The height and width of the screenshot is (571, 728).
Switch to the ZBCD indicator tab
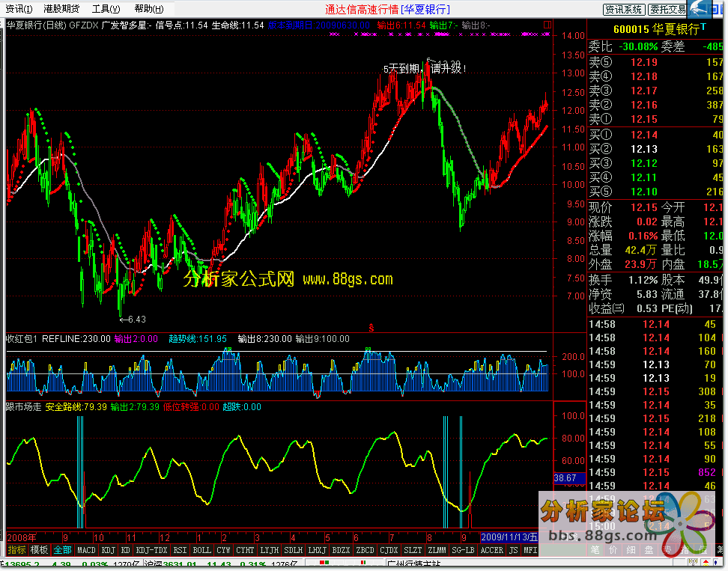(x=365, y=552)
